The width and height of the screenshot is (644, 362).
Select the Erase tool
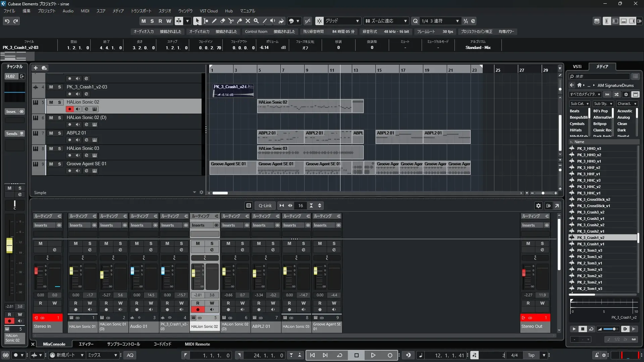coord(222,21)
